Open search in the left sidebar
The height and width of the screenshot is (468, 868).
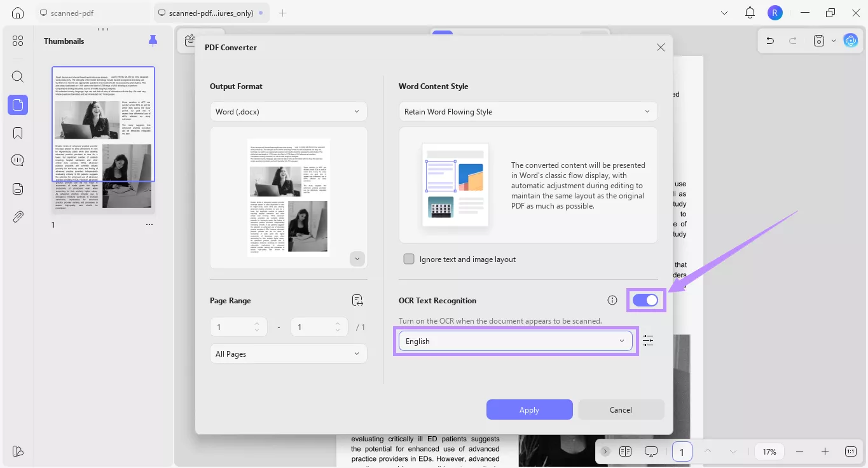coord(17,76)
